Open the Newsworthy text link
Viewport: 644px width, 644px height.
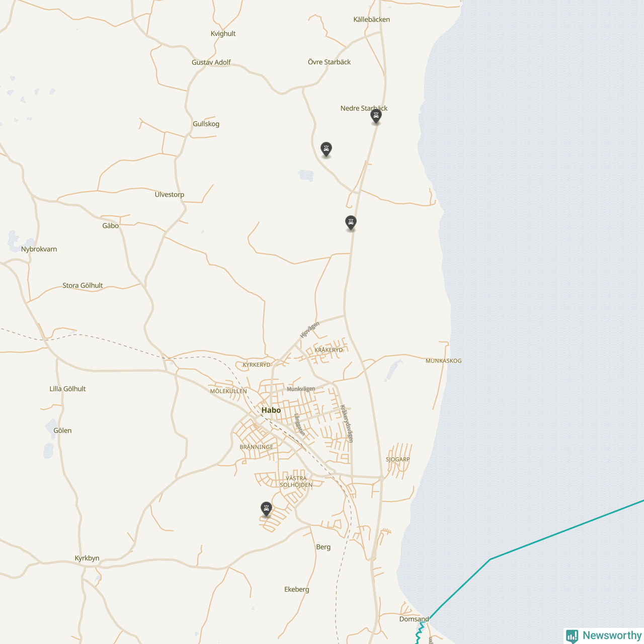click(612, 635)
